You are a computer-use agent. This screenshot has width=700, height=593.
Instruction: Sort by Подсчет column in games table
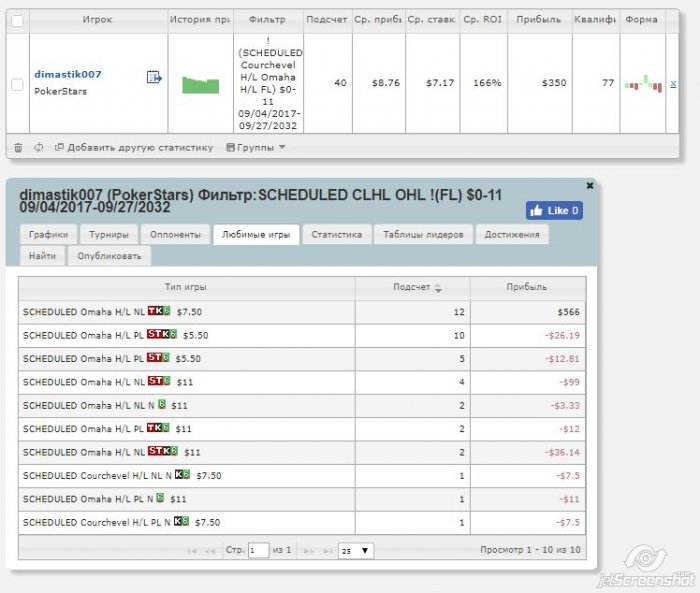click(x=412, y=287)
